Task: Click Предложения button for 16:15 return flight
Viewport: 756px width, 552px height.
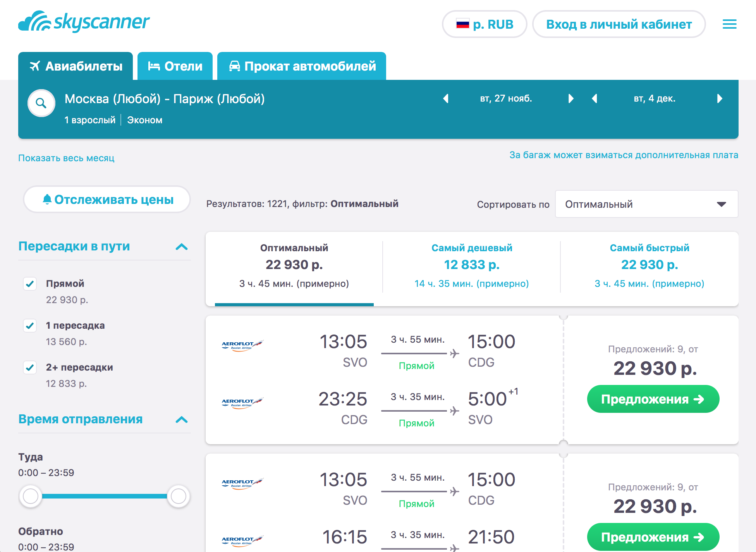Action: pos(653,537)
